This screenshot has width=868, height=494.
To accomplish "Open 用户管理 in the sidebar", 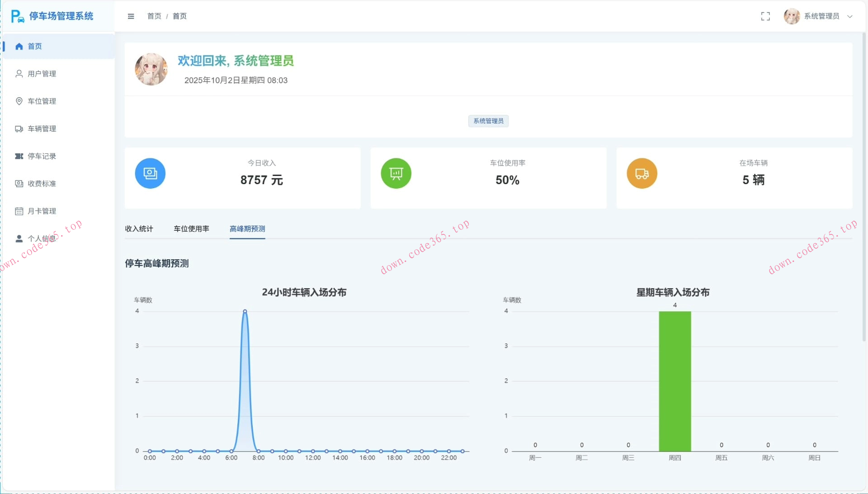I will pyautogui.click(x=42, y=74).
